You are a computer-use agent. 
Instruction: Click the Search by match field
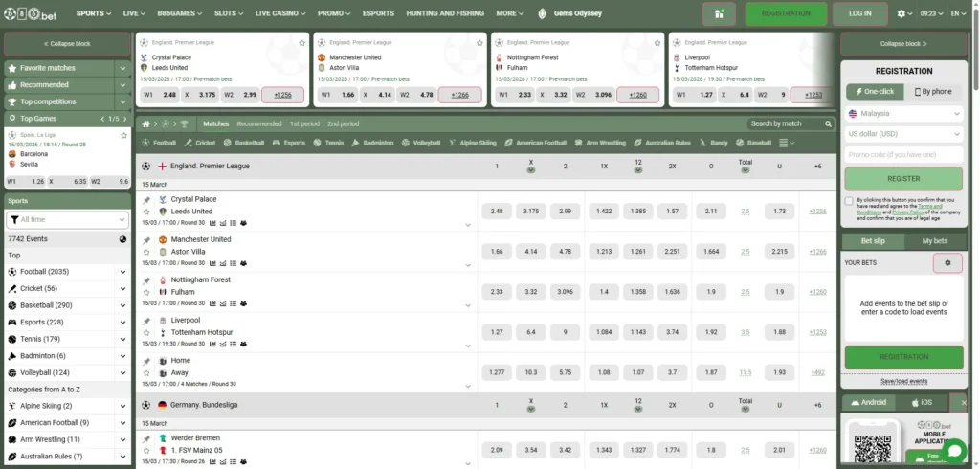[786, 123]
